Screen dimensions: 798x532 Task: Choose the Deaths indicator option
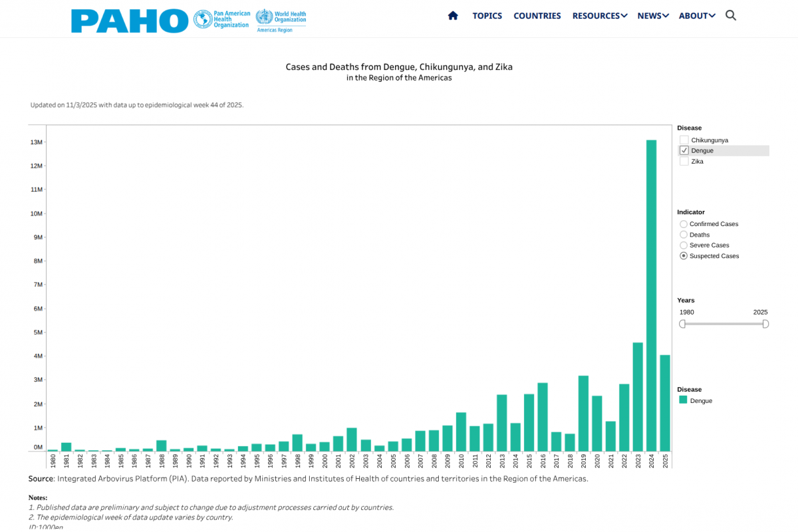[x=684, y=235]
